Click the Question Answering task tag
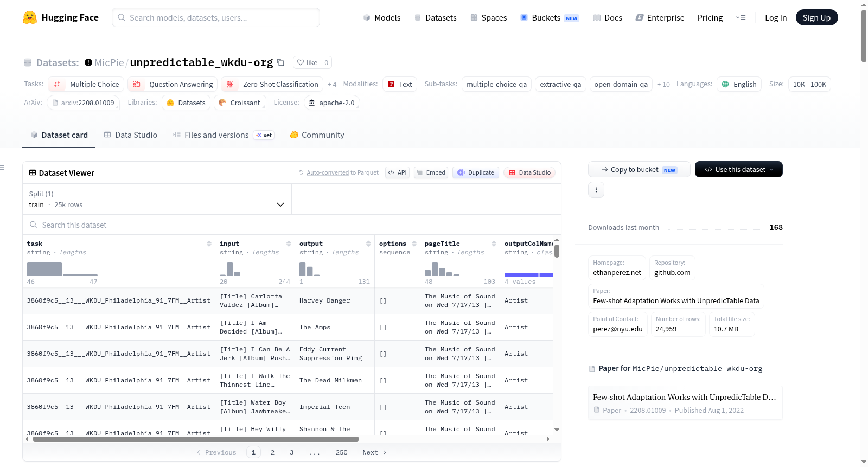This screenshot has height=467, width=868. tap(173, 84)
